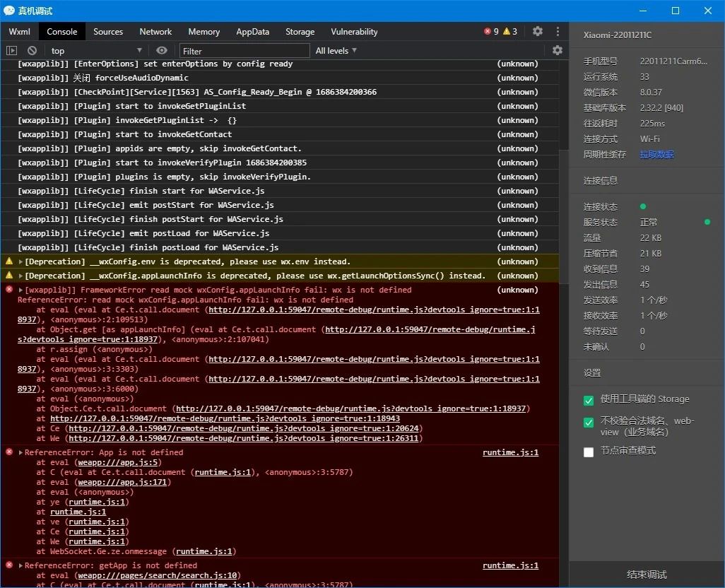
Task: Open the AppData tab
Action: pos(252,31)
